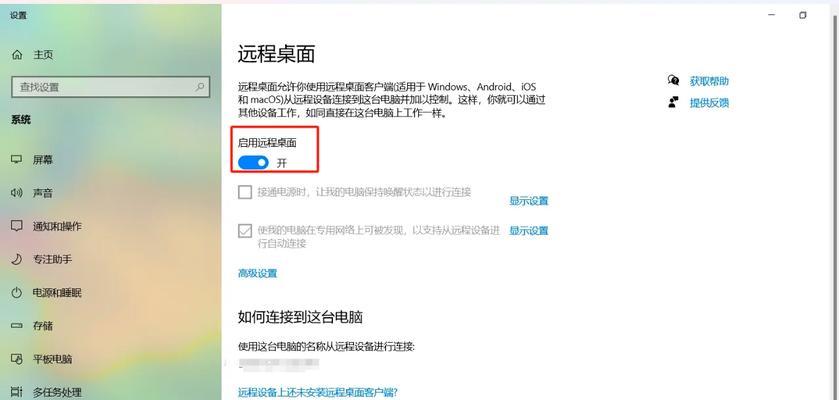Click the search magnifier icon
The width and height of the screenshot is (839, 400).
pos(200,87)
